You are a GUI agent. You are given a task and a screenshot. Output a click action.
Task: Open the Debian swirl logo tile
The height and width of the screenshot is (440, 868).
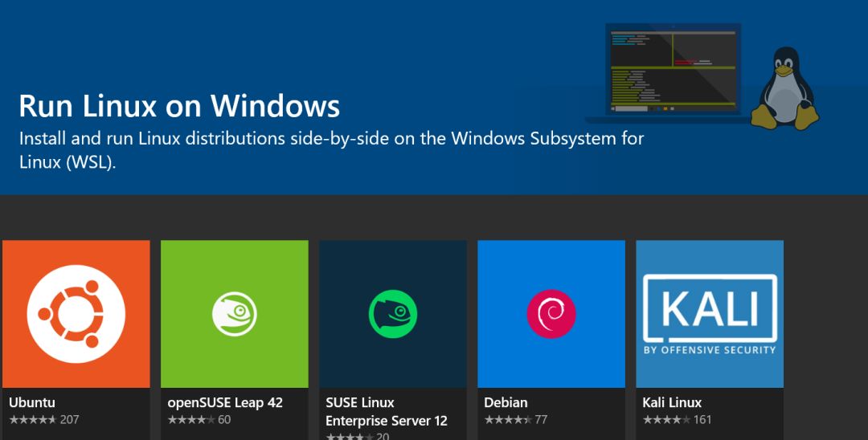pos(551,313)
